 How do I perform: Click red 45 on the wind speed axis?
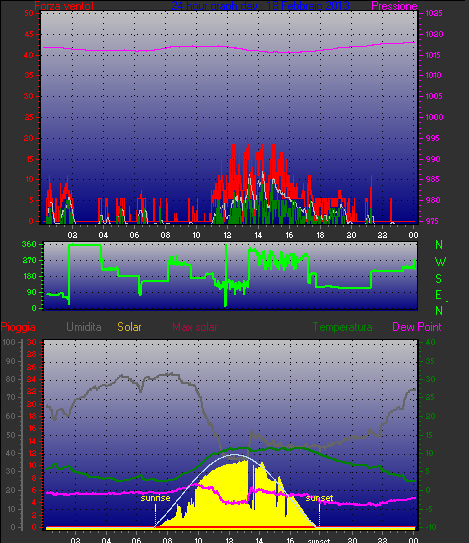point(29,34)
